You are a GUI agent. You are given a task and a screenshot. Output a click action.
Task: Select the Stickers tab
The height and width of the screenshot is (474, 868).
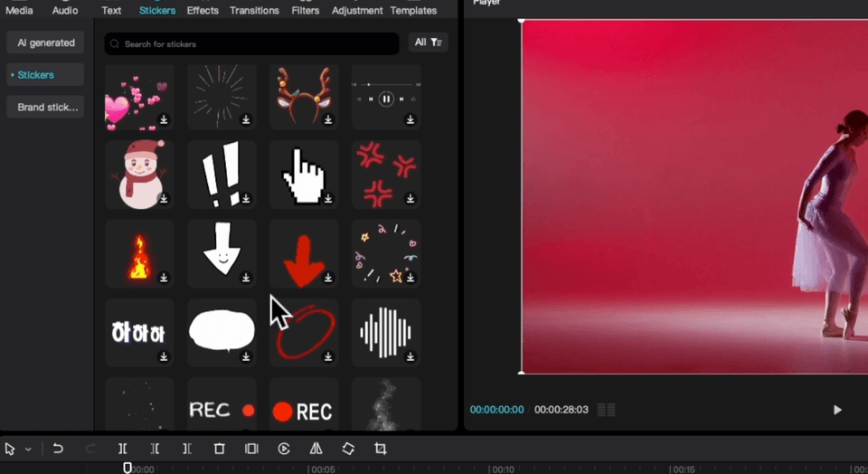pos(157,10)
